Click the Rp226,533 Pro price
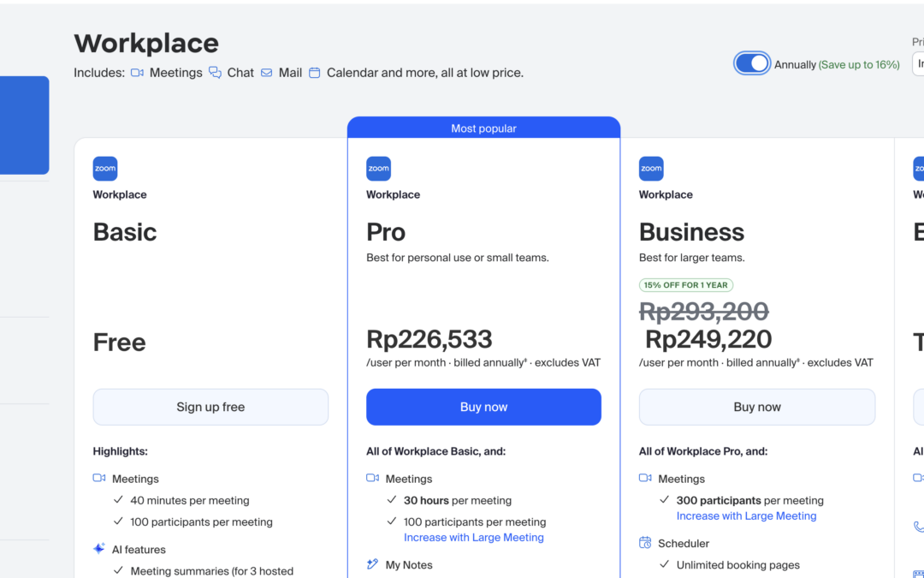The image size is (924, 578). point(429,339)
